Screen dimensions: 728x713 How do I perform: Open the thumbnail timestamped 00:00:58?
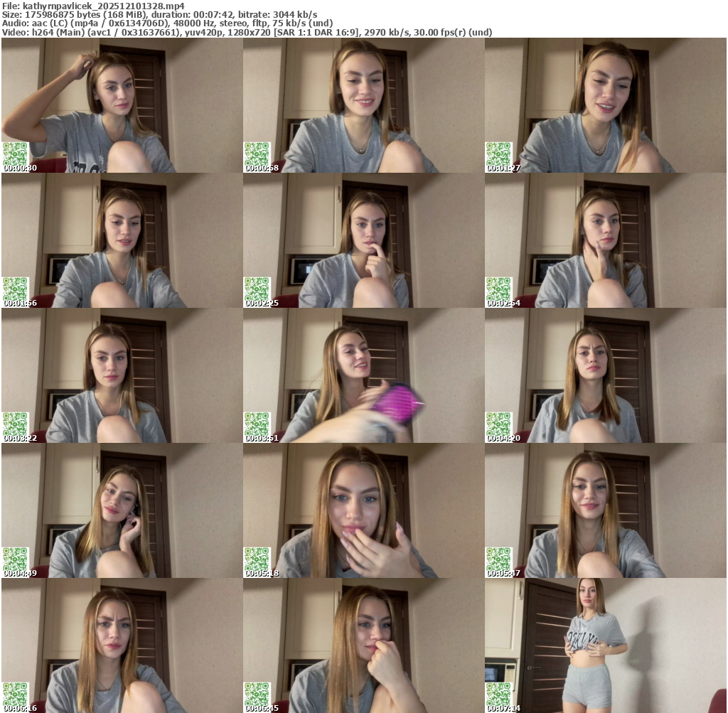click(x=363, y=105)
